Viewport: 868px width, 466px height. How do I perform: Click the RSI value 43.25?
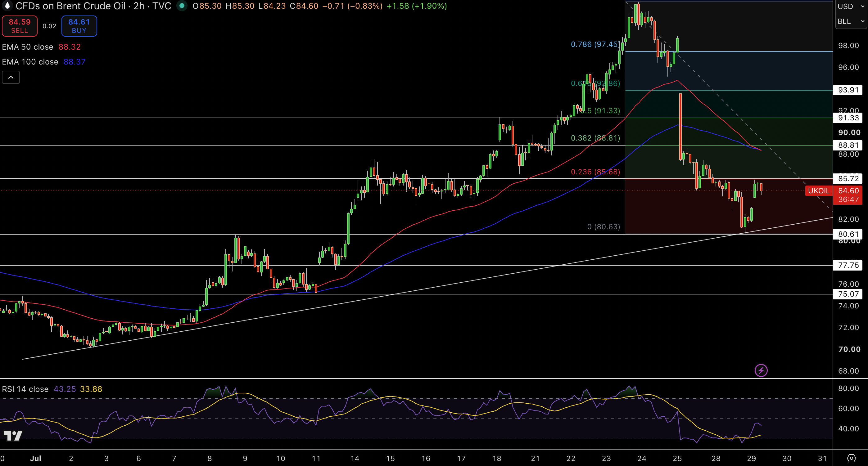tap(65, 389)
